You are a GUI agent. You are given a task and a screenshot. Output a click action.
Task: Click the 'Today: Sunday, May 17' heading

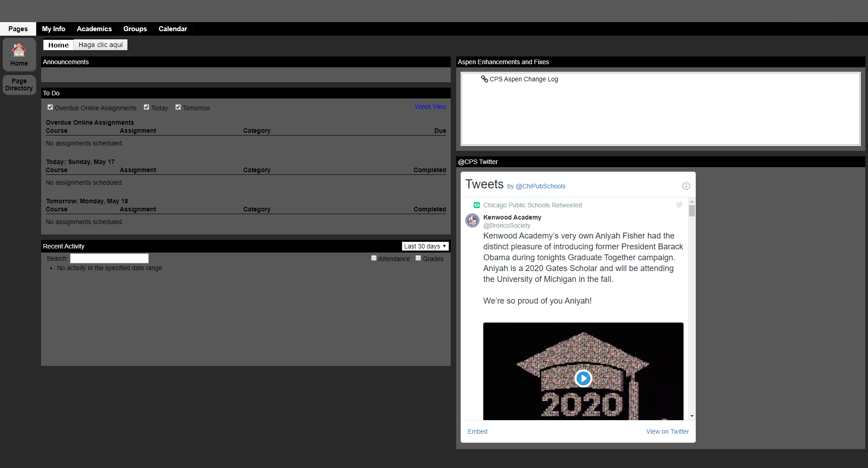tap(80, 162)
